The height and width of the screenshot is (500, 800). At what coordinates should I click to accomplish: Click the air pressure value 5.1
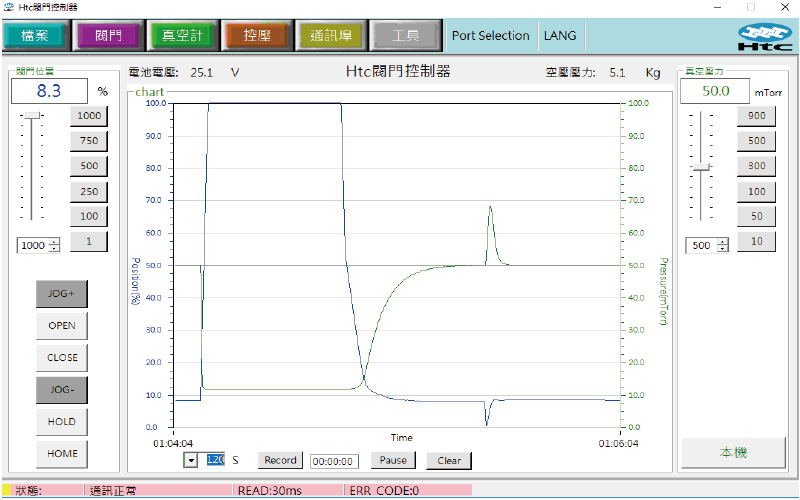point(617,73)
